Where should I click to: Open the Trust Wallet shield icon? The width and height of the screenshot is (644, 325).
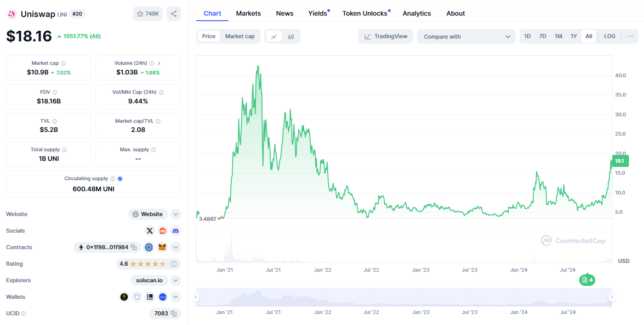[137, 297]
